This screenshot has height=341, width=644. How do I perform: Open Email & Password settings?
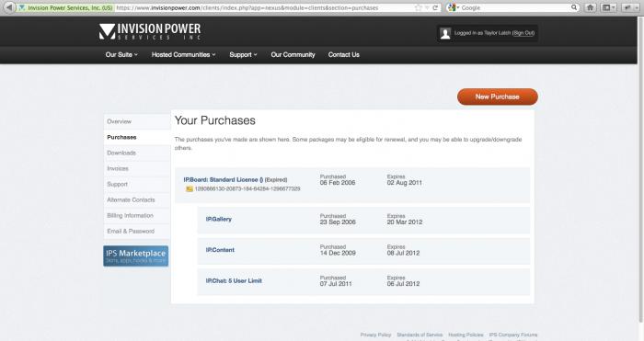(x=137, y=231)
